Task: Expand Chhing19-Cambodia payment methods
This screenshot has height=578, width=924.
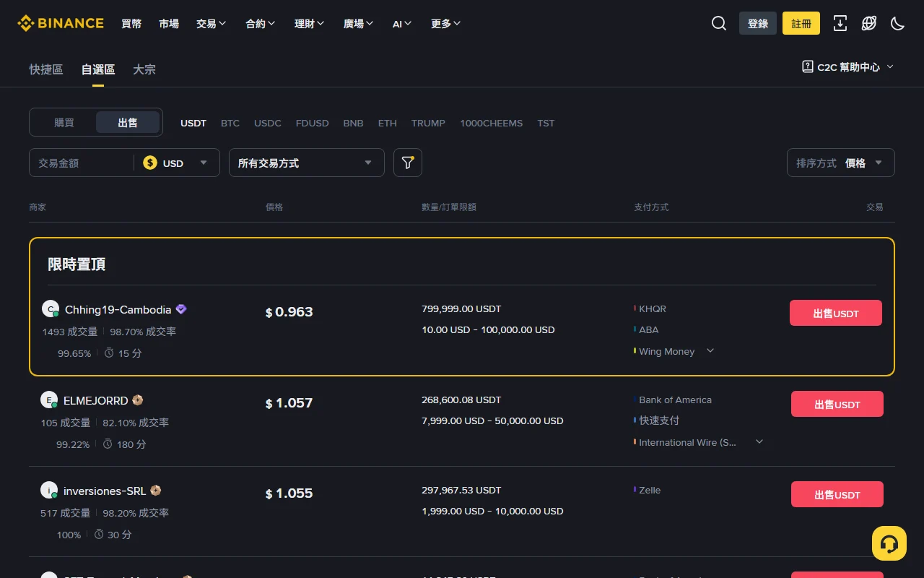Action: (710, 350)
